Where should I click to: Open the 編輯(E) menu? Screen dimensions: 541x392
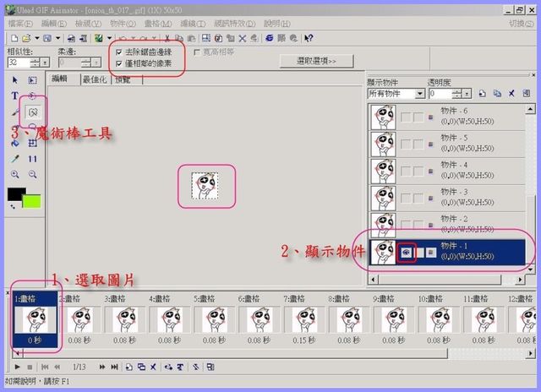54,24
